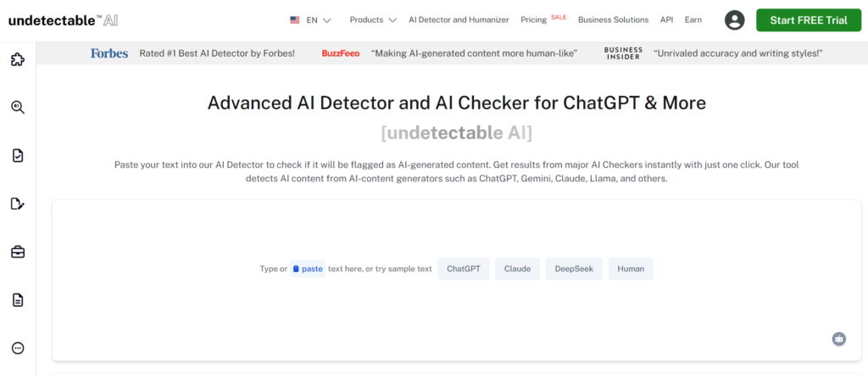Go to the Pricing page
The image size is (868, 377).
click(533, 19)
